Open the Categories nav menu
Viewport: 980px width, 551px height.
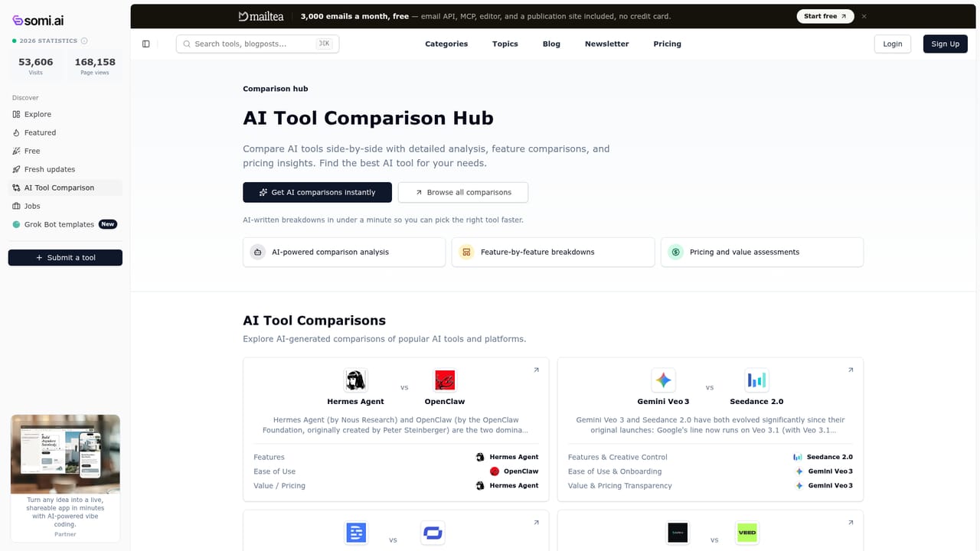tap(446, 44)
